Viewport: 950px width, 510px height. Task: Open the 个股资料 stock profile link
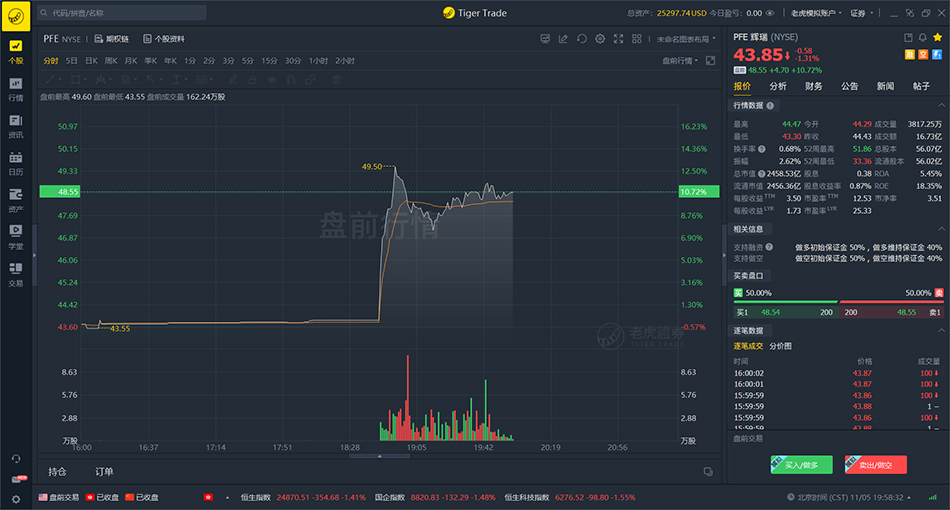164,39
